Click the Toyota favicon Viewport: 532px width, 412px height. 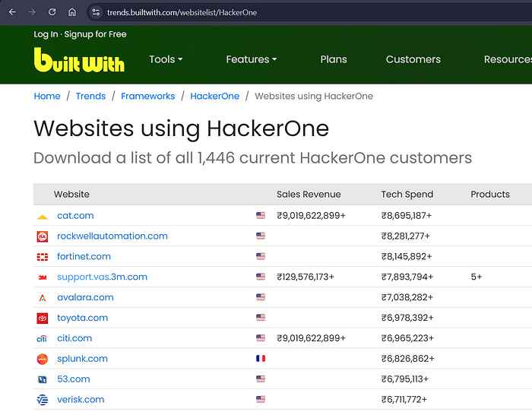point(43,318)
